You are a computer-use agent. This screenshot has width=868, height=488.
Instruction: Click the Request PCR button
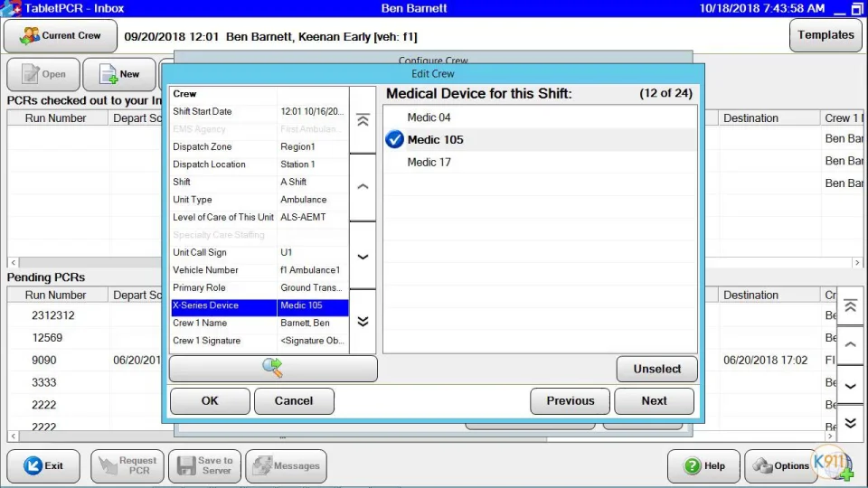[127, 466]
